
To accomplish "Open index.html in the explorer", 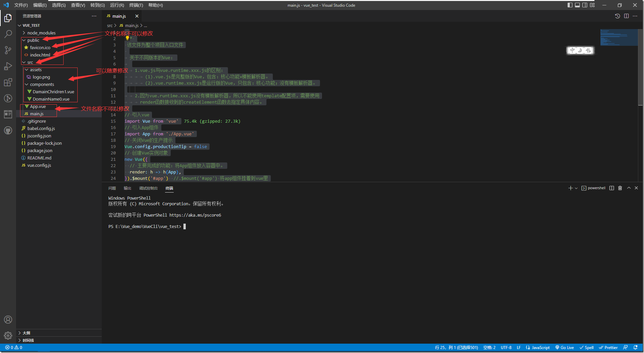I will 59,55.
